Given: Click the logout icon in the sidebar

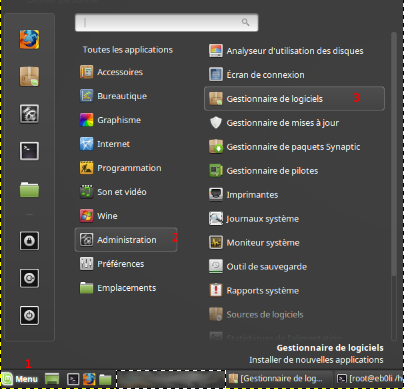Looking at the screenshot, I should (x=29, y=278).
